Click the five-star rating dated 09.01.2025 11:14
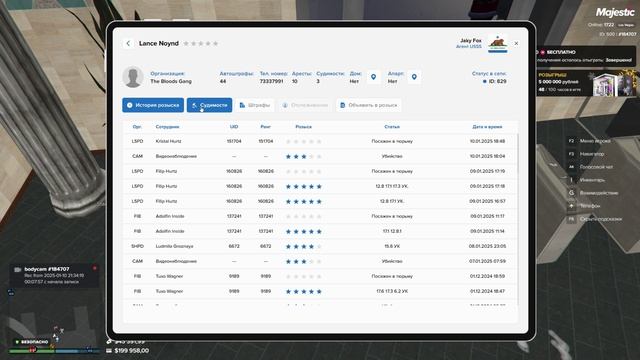This screenshot has height=360, width=640. pyautogui.click(x=304, y=231)
